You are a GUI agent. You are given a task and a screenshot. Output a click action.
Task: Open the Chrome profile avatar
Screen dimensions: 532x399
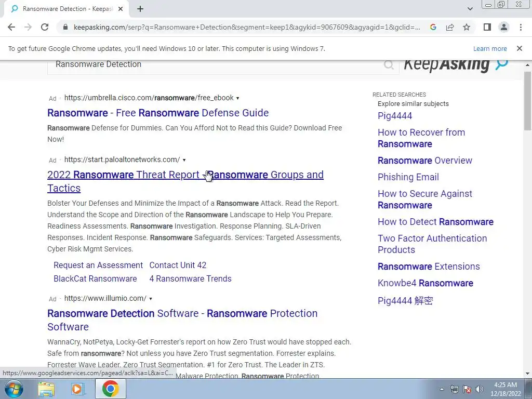pos(504,27)
